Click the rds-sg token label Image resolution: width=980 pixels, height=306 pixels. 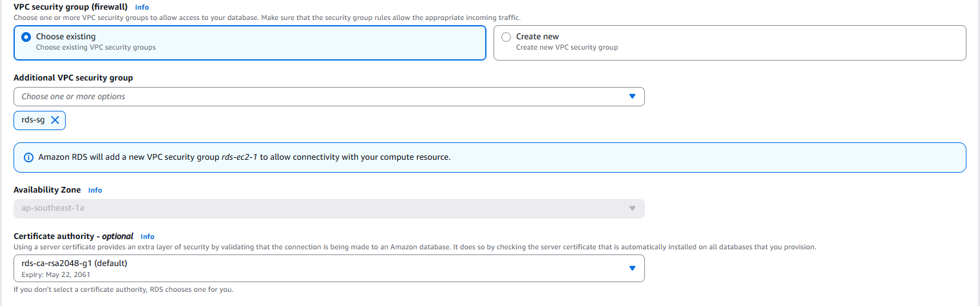(x=34, y=120)
